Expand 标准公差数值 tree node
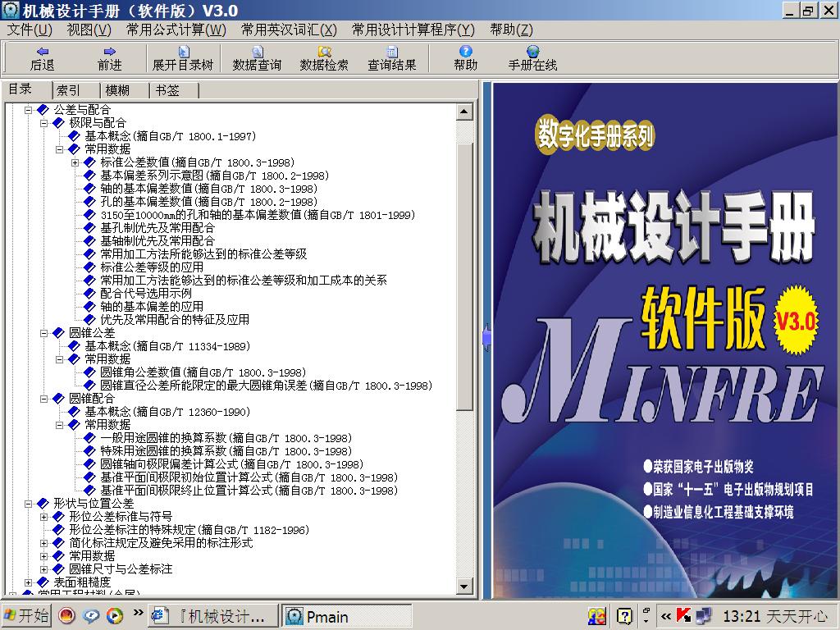Image resolution: width=840 pixels, height=630 pixels. (75, 163)
